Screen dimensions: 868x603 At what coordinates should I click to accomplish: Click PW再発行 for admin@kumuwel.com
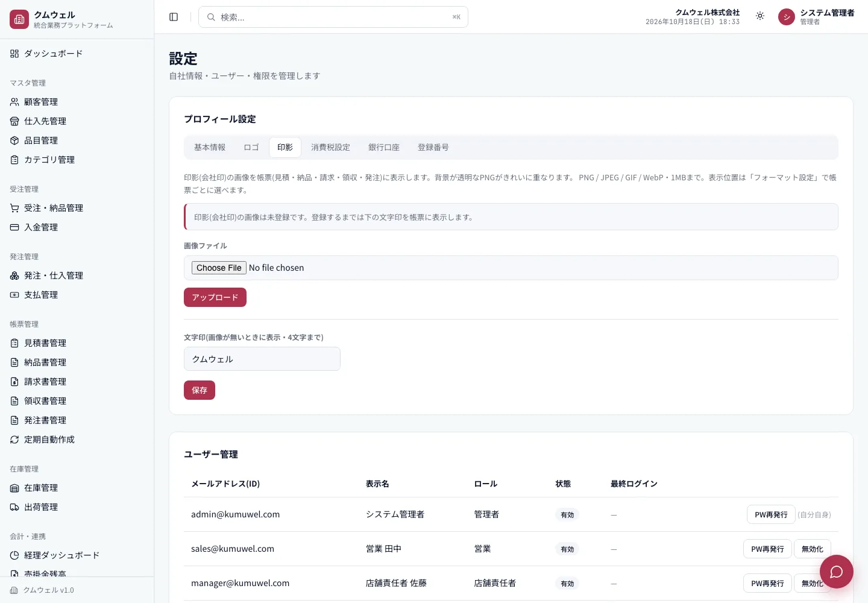coord(771,514)
